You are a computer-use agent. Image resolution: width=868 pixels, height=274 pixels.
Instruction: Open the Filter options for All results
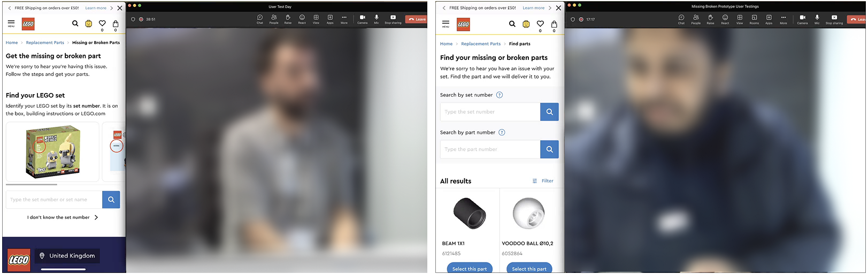(x=543, y=181)
